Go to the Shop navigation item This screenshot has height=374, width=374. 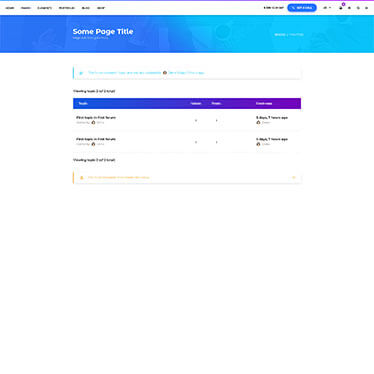tap(101, 8)
